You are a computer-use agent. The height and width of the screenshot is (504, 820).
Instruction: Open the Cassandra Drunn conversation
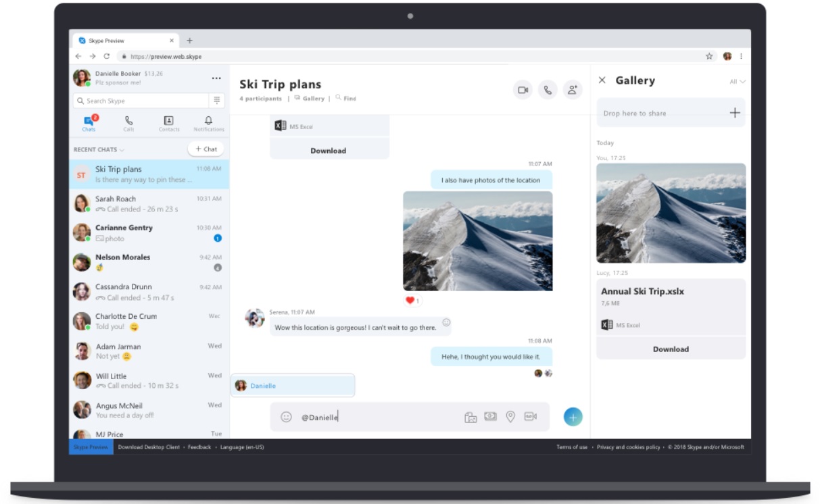pyautogui.click(x=149, y=292)
